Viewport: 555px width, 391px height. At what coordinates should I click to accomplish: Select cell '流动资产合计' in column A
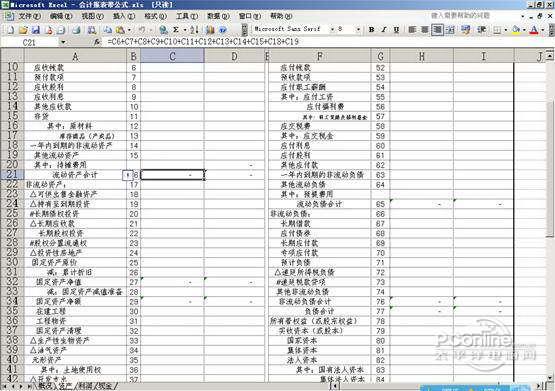75,175
